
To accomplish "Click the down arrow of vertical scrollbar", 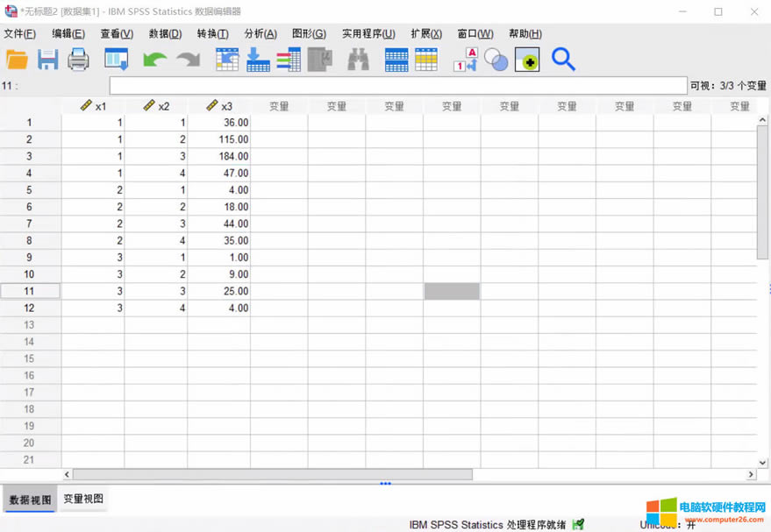I will point(762,462).
